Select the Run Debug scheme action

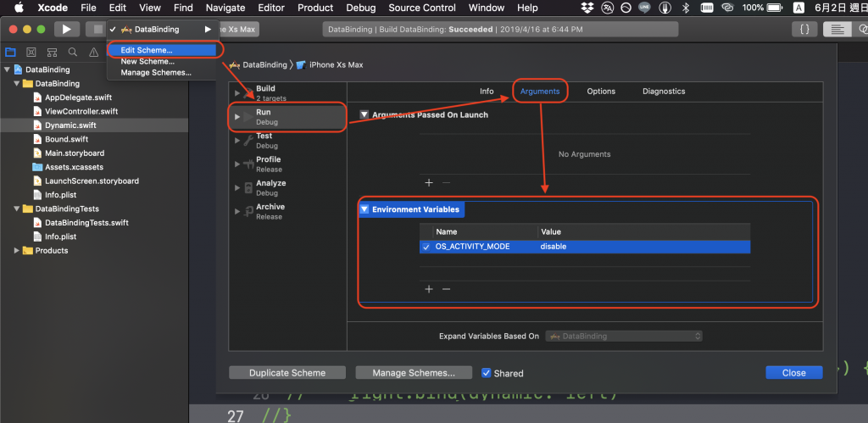click(288, 117)
